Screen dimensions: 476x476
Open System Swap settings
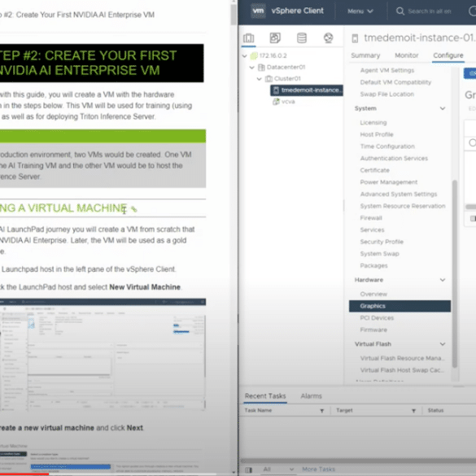pos(379,254)
